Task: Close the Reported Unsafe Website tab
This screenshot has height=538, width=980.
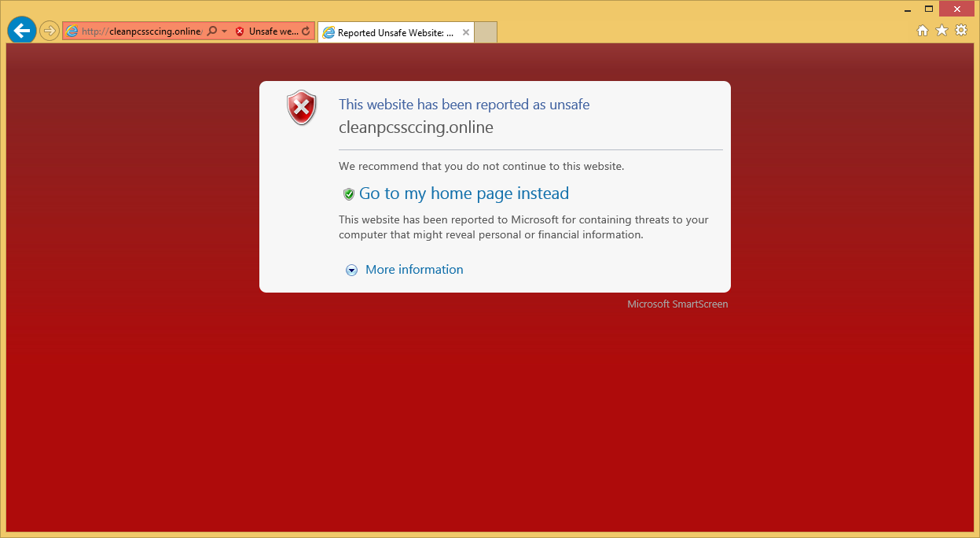Action: coord(466,33)
